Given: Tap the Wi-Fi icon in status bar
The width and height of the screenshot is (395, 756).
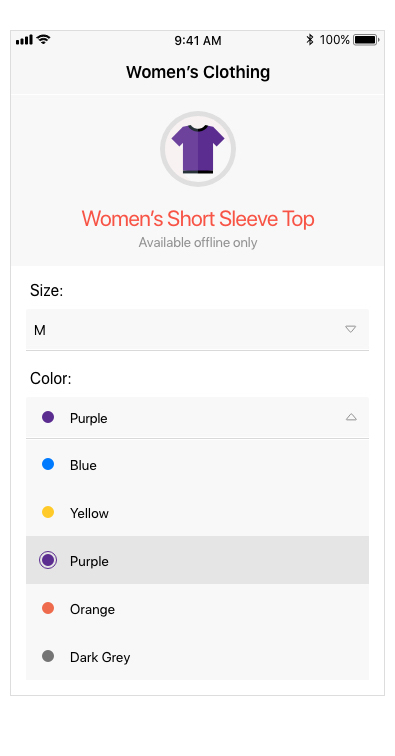Looking at the screenshot, I should [44, 40].
